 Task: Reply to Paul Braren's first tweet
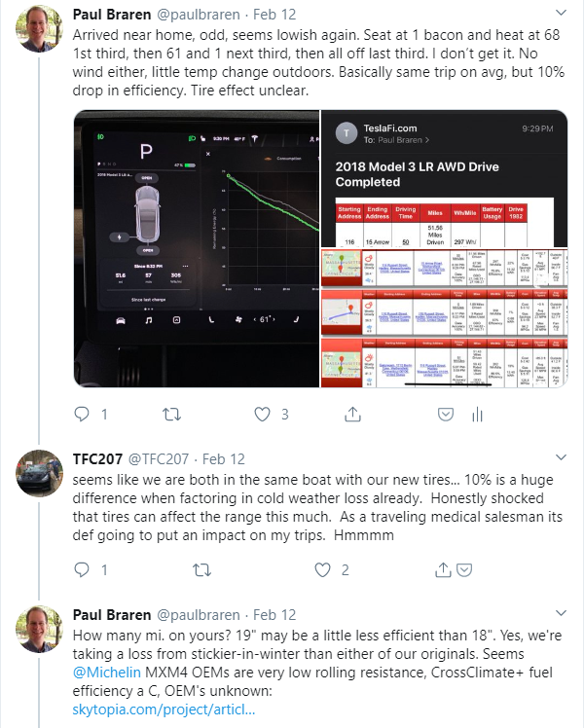(82, 414)
